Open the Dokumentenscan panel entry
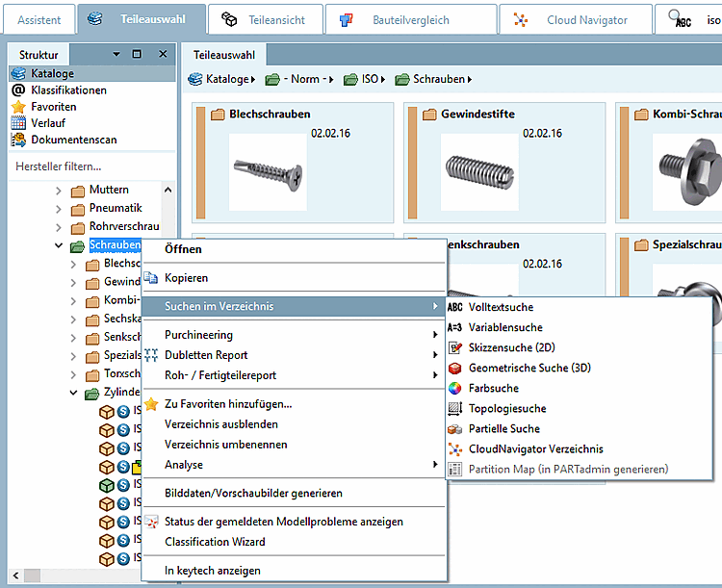The image size is (722, 588). [73, 140]
